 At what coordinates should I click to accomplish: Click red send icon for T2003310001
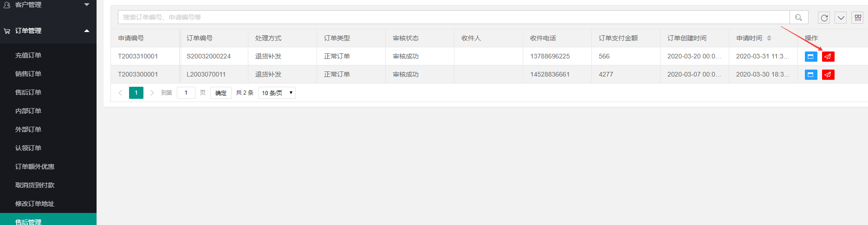[828, 57]
